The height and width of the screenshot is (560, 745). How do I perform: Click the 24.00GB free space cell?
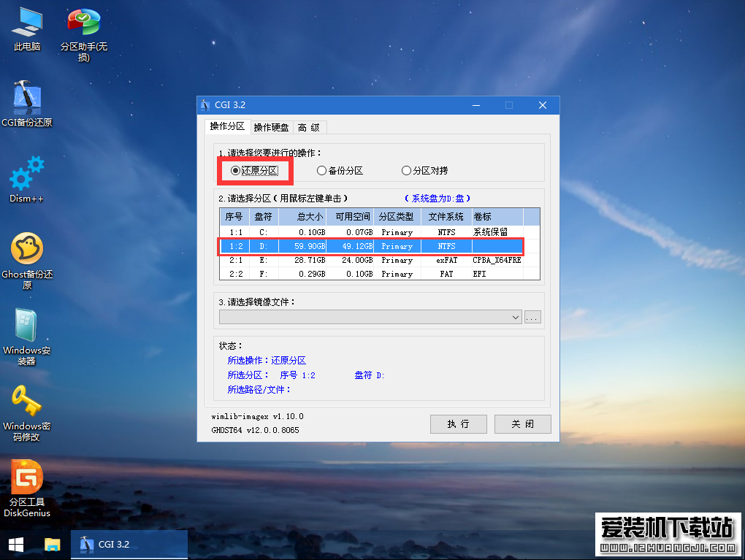click(x=350, y=260)
